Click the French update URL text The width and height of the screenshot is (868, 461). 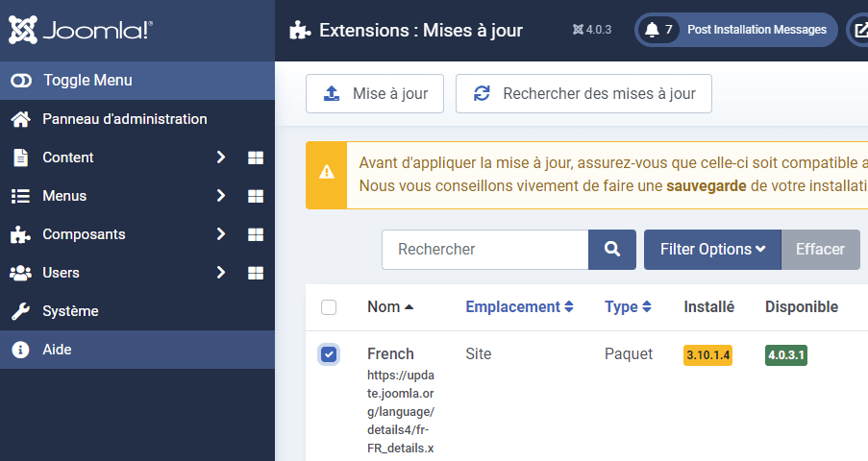pos(401,412)
